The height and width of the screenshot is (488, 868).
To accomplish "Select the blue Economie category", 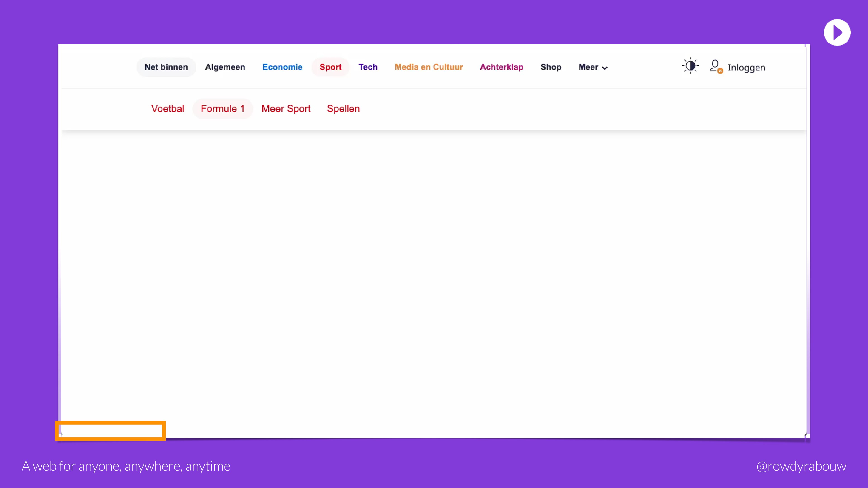I will pos(282,67).
